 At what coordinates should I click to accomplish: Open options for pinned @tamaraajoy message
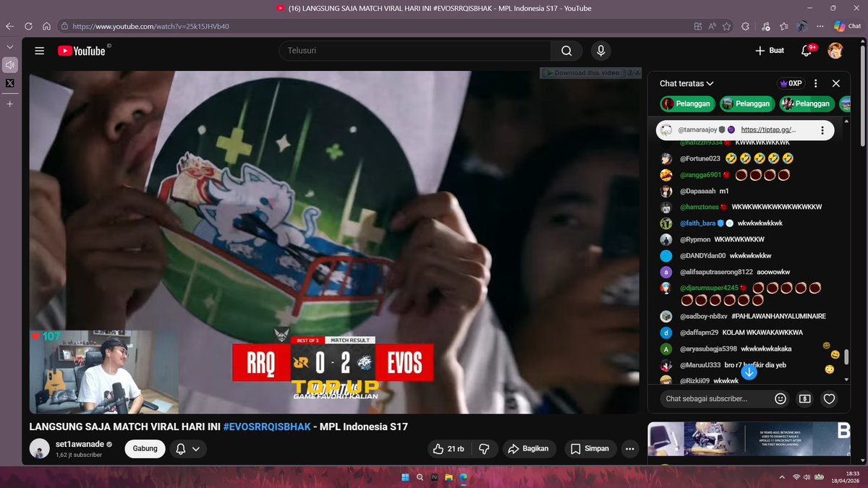point(822,130)
